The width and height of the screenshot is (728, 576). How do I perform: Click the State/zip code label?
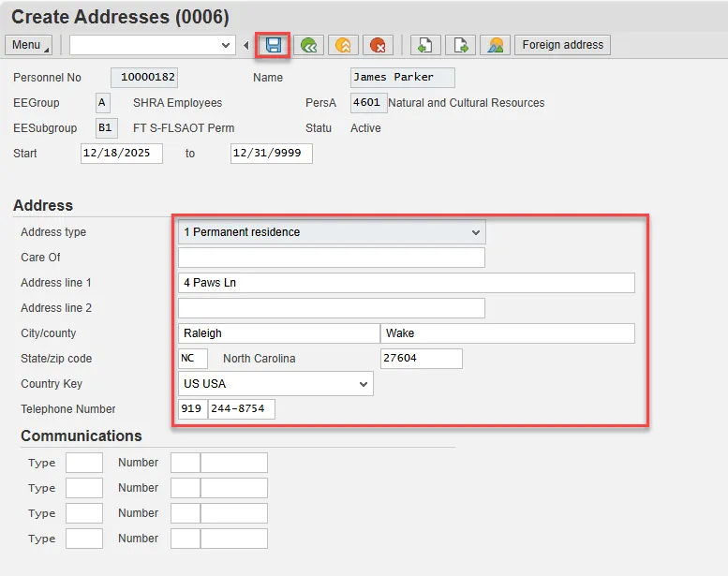[56, 359]
